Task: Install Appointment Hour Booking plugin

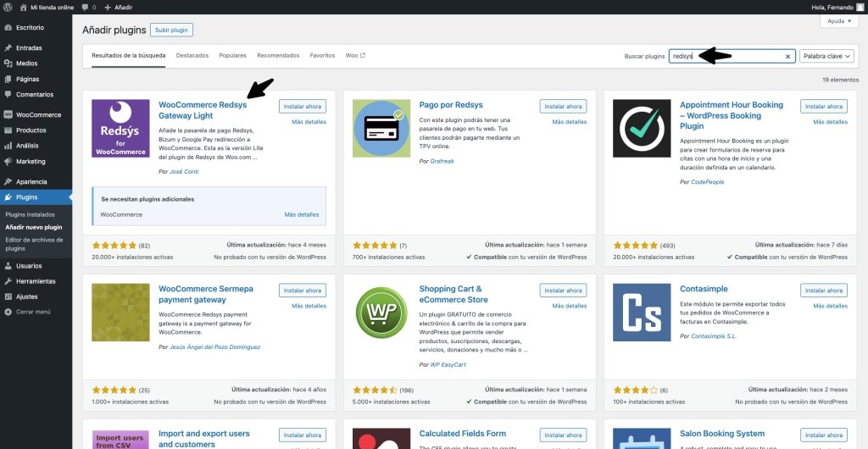Action: [824, 106]
